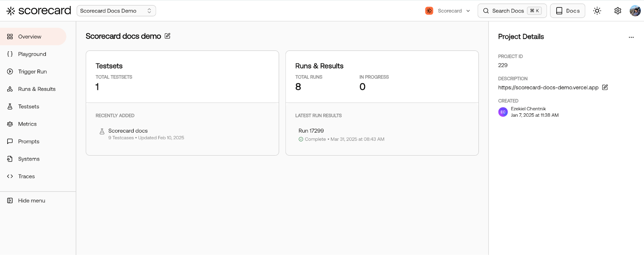The width and height of the screenshot is (644, 255).
Task: Click the total runs count 8
Action: click(298, 86)
